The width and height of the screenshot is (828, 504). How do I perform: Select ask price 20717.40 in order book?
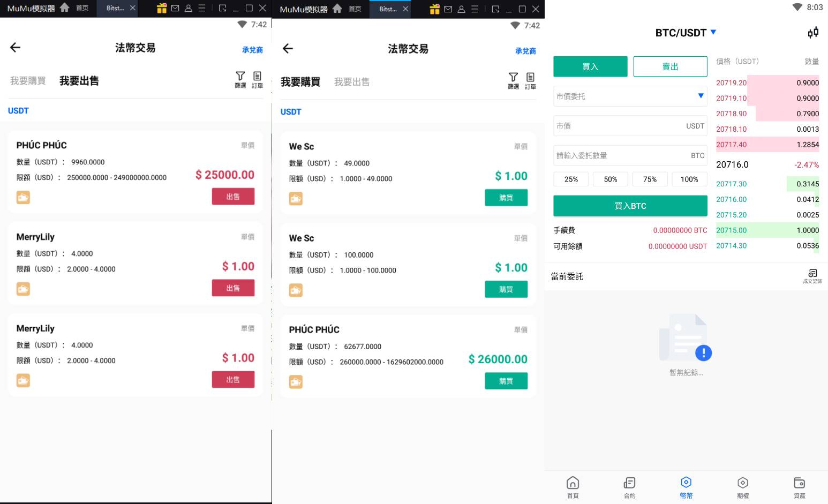731,145
